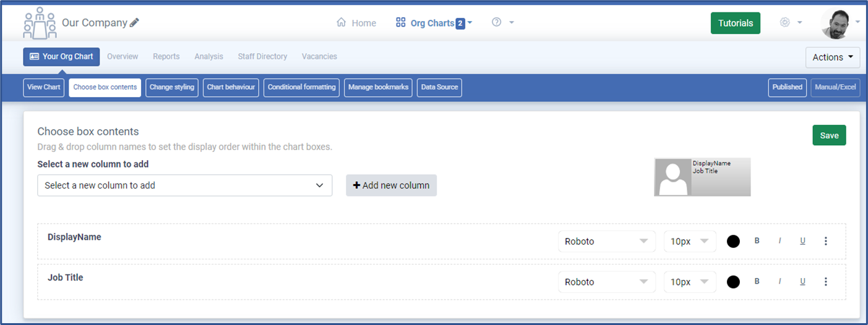Click the green Save button
The width and height of the screenshot is (868, 325).
[x=828, y=135]
